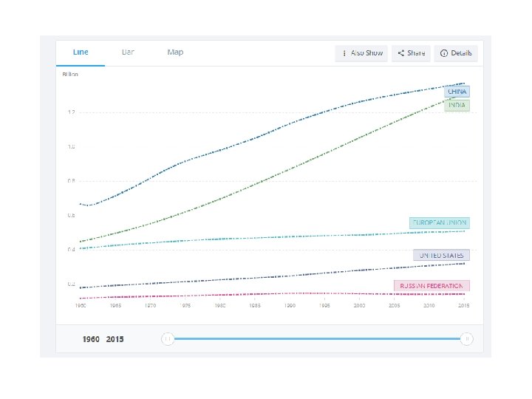Click the info icon next to Details
The image size is (532, 399).
point(443,53)
